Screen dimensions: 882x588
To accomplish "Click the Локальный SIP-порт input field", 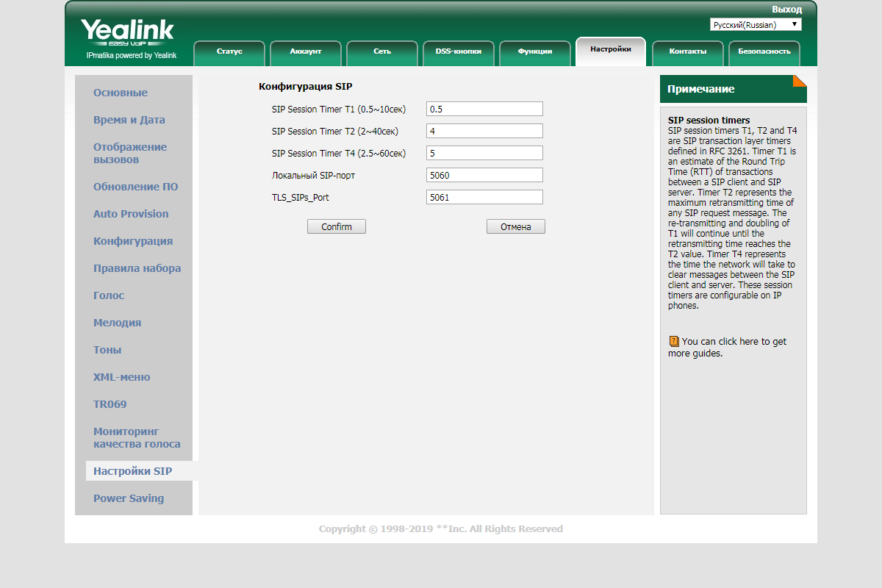I will point(484,175).
